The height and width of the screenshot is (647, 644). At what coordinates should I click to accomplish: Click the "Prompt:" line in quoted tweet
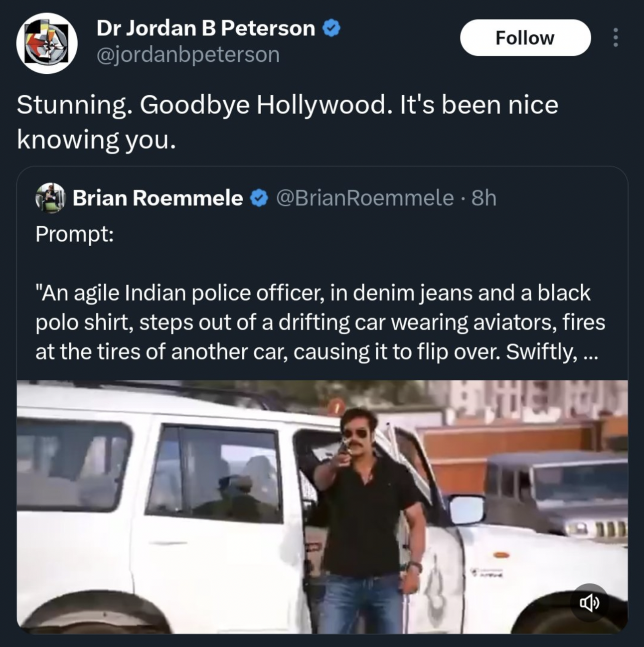tap(74, 234)
